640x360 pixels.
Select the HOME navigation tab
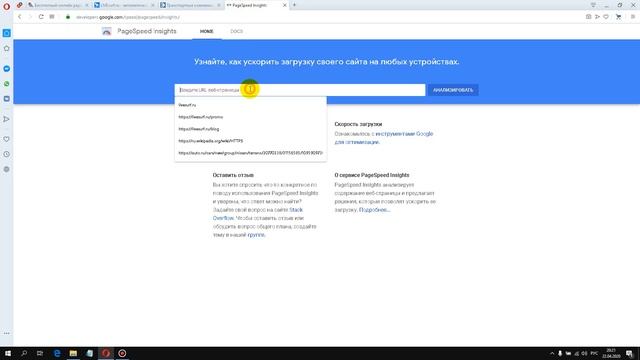coord(207,31)
